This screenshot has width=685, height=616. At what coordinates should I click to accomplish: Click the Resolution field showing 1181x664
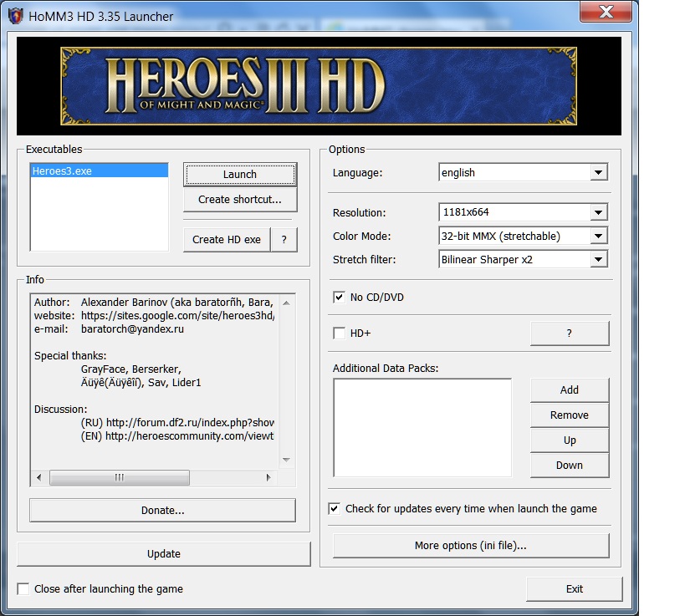(523, 212)
